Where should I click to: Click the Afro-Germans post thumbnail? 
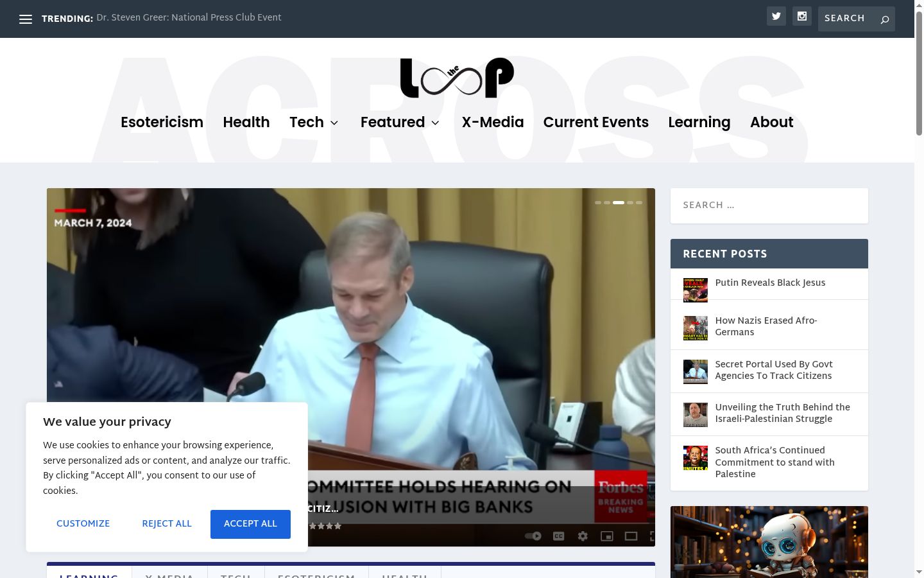click(696, 328)
